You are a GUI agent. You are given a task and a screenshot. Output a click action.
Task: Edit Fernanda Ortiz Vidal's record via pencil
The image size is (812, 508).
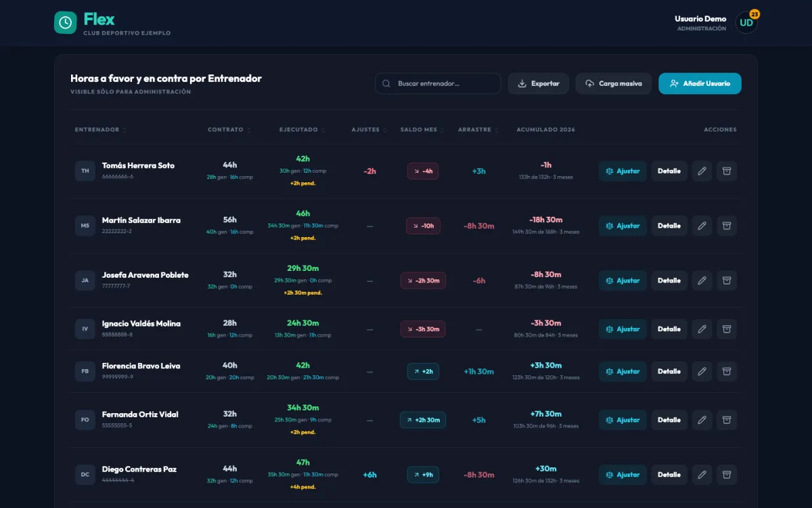click(702, 420)
